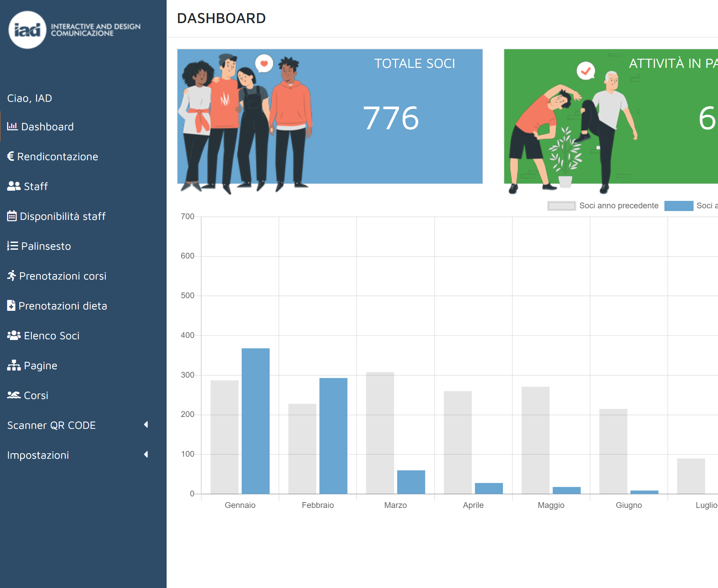The image size is (718, 588).
Task: Open Scanner QR CODE menu
Action: (x=83, y=425)
